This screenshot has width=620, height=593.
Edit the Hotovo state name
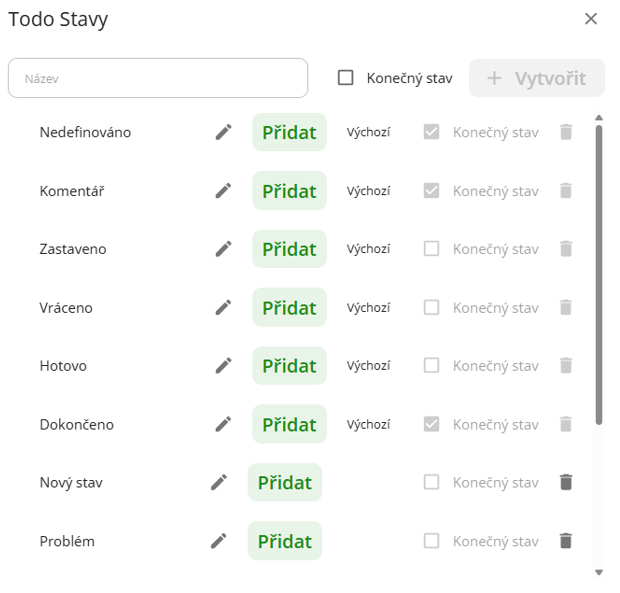(x=223, y=366)
